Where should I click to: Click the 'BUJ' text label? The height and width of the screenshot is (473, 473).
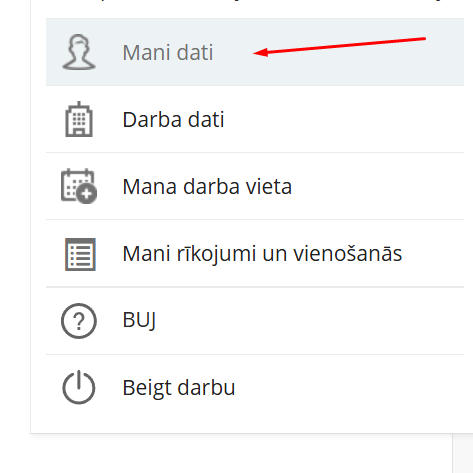point(139,321)
